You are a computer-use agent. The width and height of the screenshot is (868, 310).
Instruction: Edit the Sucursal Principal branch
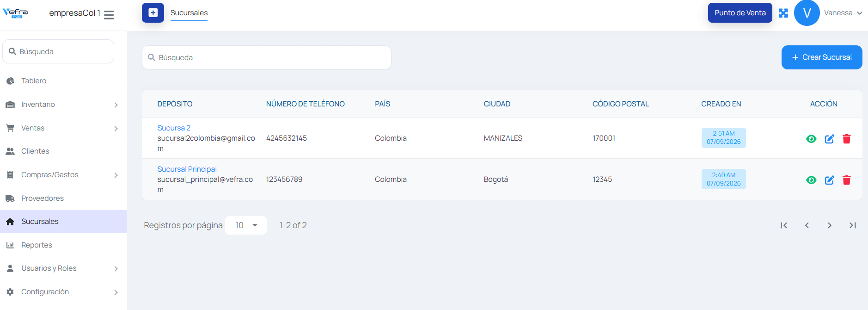(x=830, y=180)
